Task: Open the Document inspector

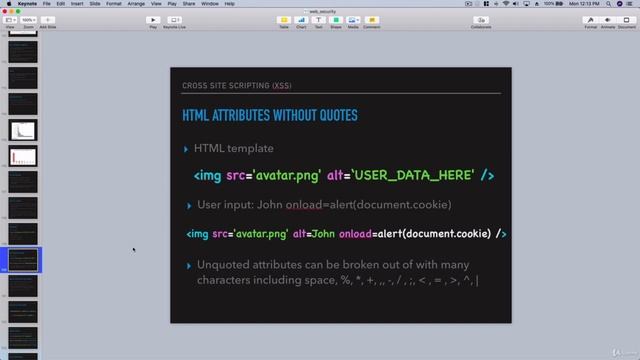Action: pos(627,20)
